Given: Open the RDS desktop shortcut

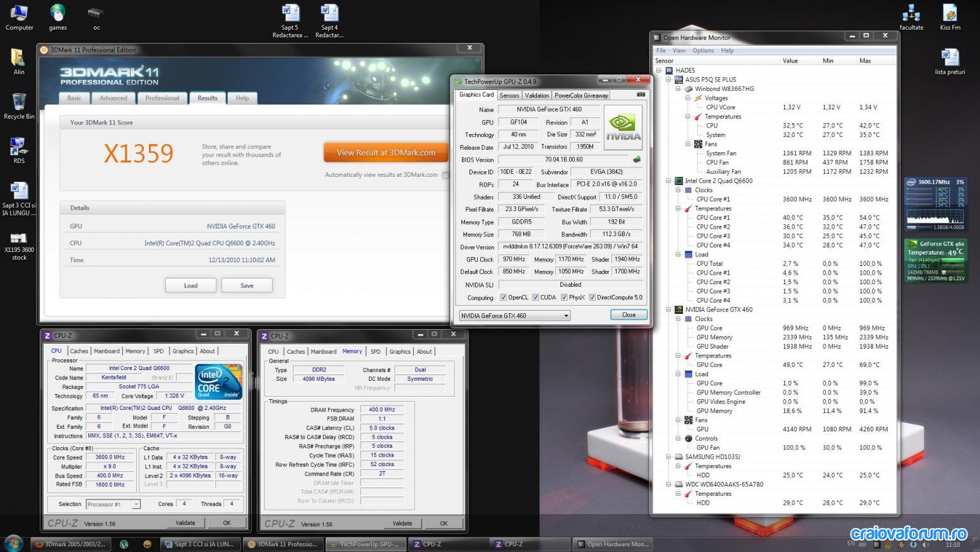Looking at the screenshot, I should [19, 150].
